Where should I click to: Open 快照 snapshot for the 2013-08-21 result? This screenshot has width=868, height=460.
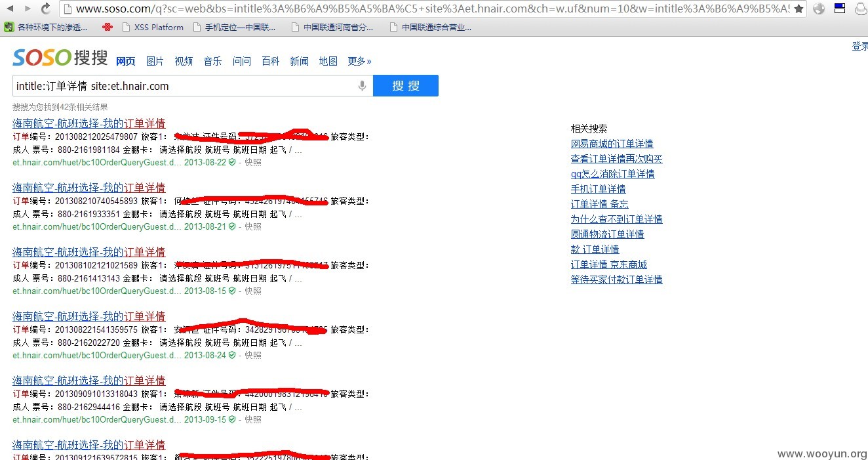[x=253, y=226]
